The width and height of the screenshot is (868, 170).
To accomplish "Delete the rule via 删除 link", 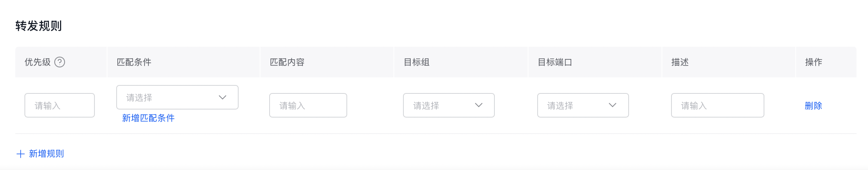I will tap(813, 106).
